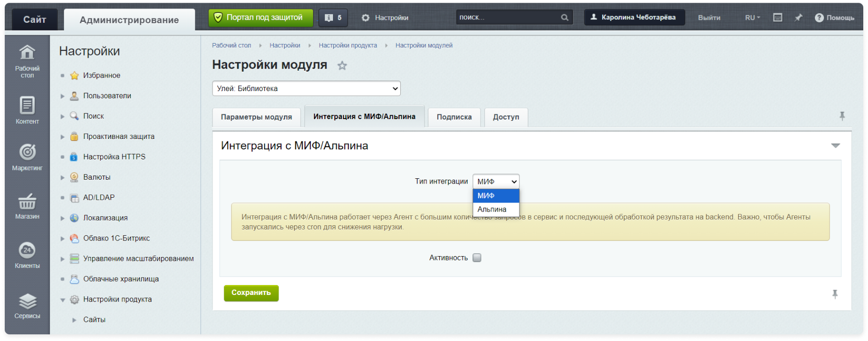Viewport: 868px width, 341px height.
Task: Open the notifications counter showing 5
Action: coord(333,18)
